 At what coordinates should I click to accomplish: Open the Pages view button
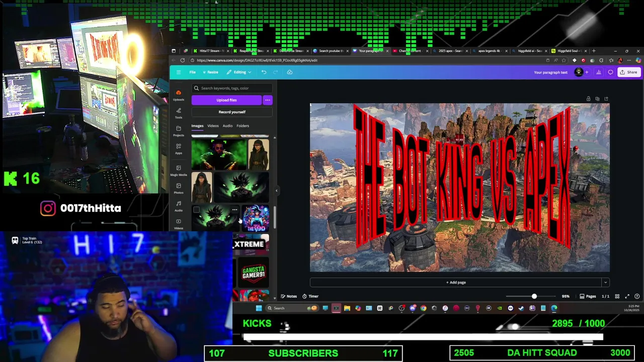[x=588, y=297]
